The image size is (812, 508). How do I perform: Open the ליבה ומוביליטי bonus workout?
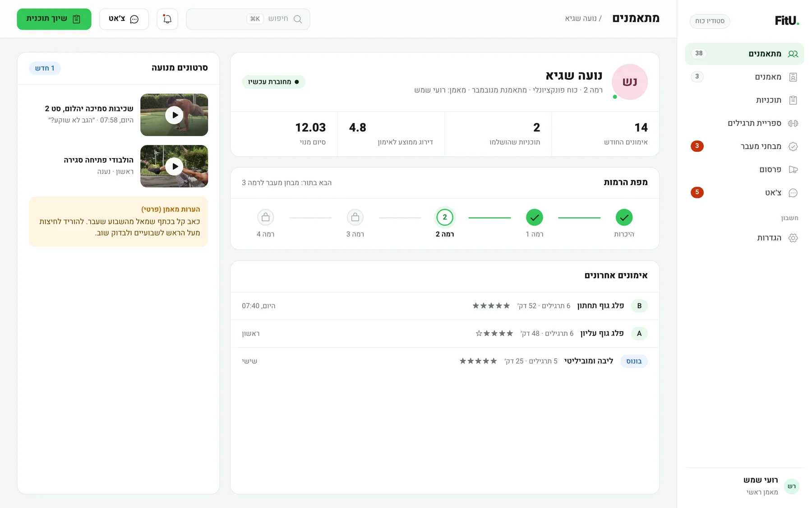point(445,361)
